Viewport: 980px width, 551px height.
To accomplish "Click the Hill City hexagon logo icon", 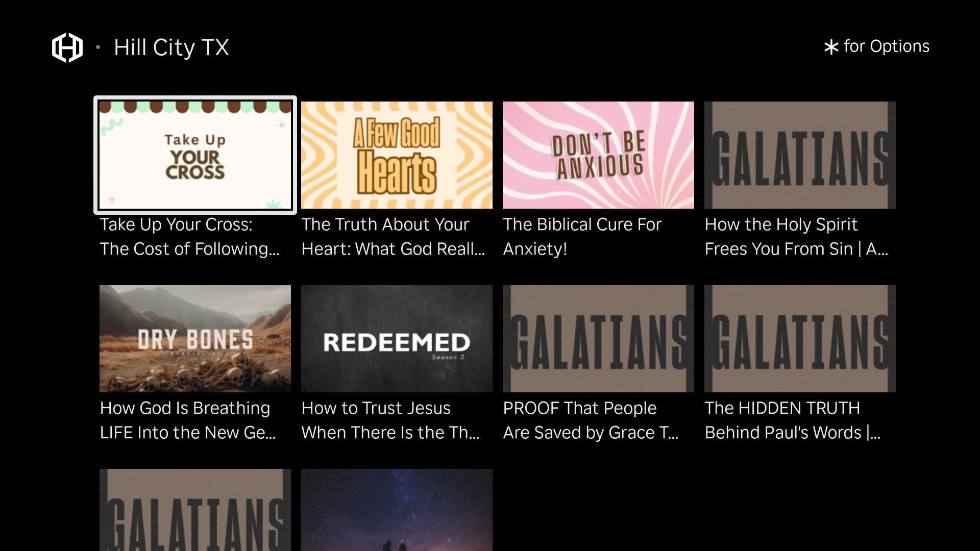I will click(67, 47).
